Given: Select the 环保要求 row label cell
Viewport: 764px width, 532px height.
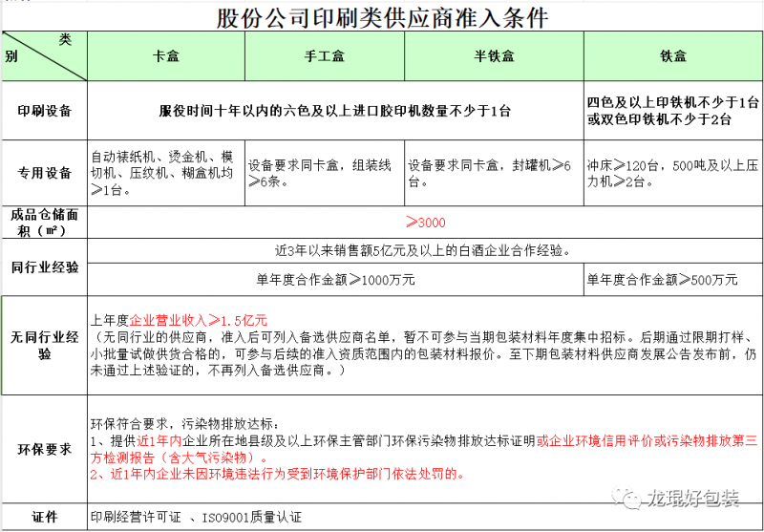Looking at the screenshot, I should (x=44, y=448).
